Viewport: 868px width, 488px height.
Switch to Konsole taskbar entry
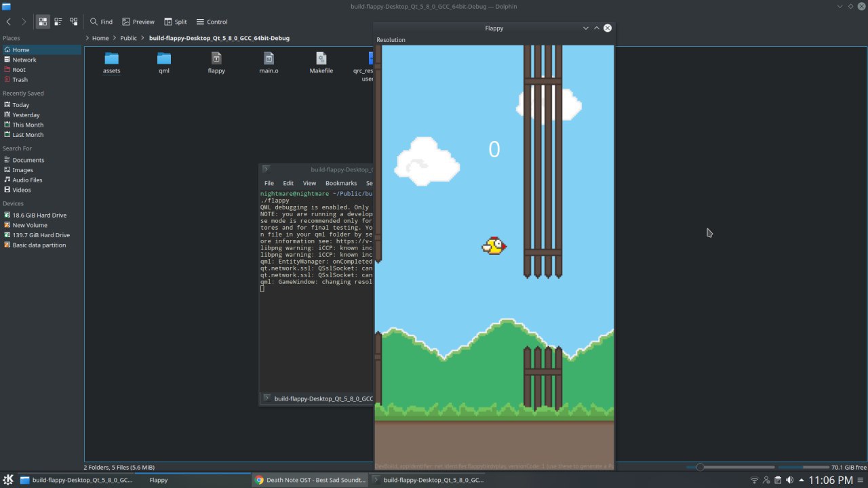pyautogui.click(x=428, y=480)
